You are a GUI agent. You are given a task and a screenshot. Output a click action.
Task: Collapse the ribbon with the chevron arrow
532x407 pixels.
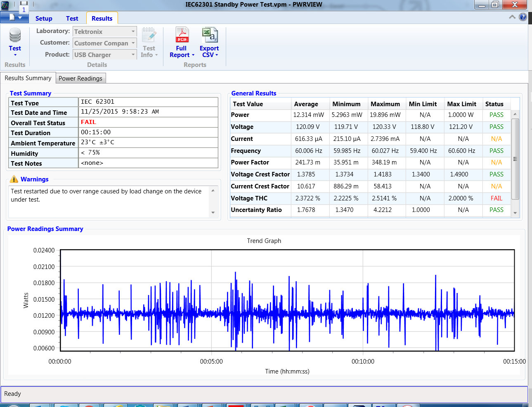(x=512, y=17)
